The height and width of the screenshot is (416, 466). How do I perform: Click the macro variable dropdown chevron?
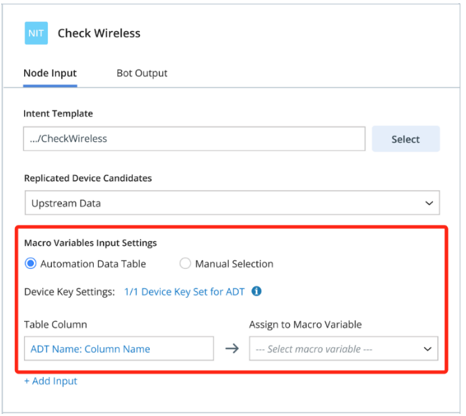(x=427, y=349)
